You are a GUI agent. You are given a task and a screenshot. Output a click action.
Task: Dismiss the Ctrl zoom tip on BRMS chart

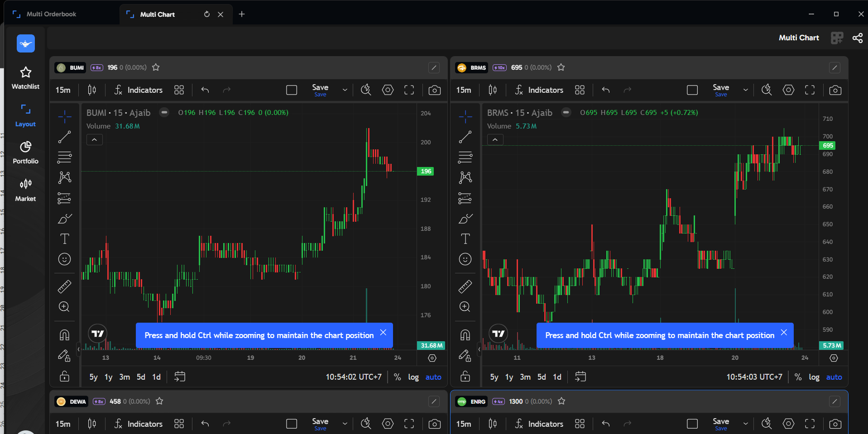click(784, 333)
